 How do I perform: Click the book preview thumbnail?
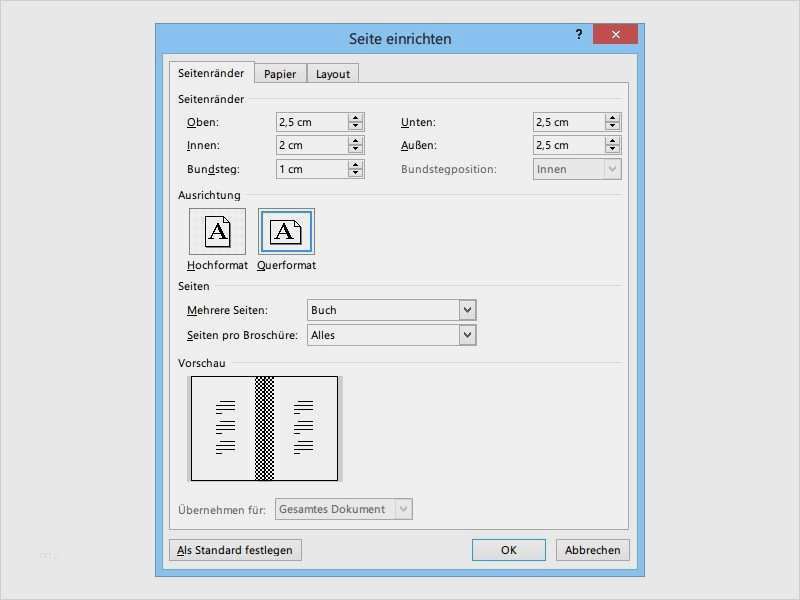[265, 428]
